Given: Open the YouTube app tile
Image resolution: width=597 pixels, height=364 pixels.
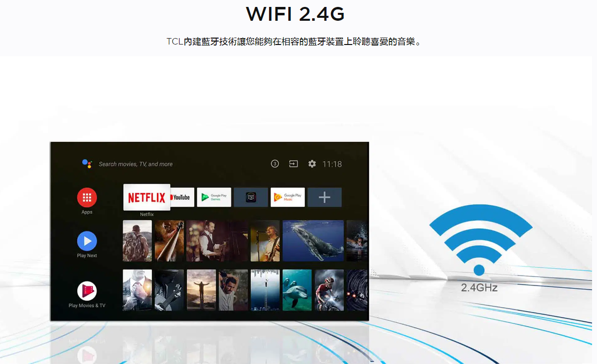Looking at the screenshot, I should 182,197.
